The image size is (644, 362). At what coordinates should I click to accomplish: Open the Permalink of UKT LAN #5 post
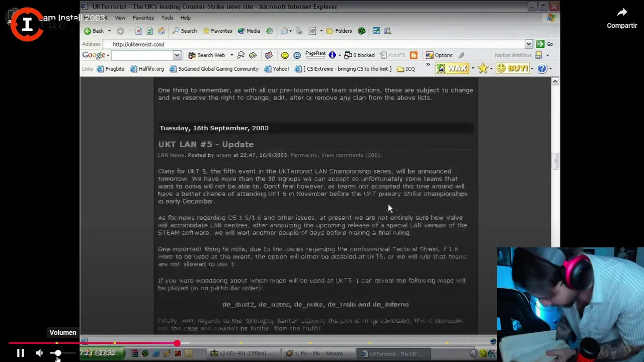303,155
